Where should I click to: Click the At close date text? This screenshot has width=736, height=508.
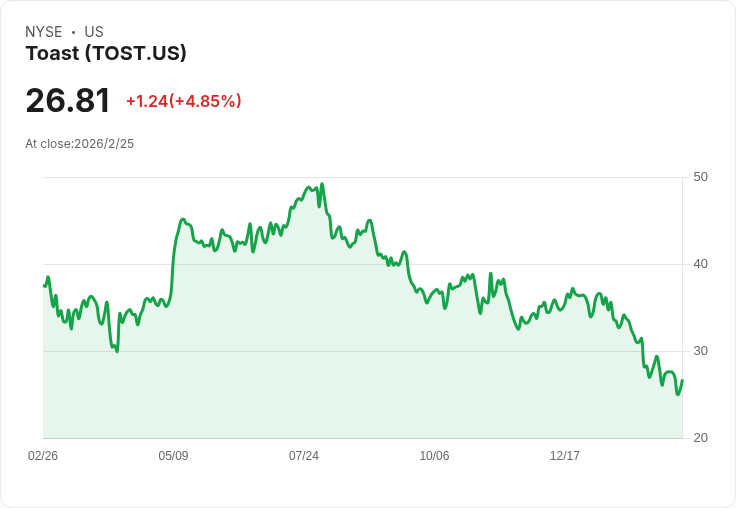click(80, 144)
